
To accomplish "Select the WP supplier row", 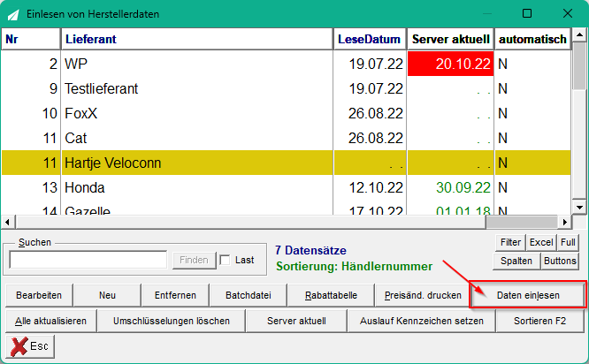I will tap(287, 64).
